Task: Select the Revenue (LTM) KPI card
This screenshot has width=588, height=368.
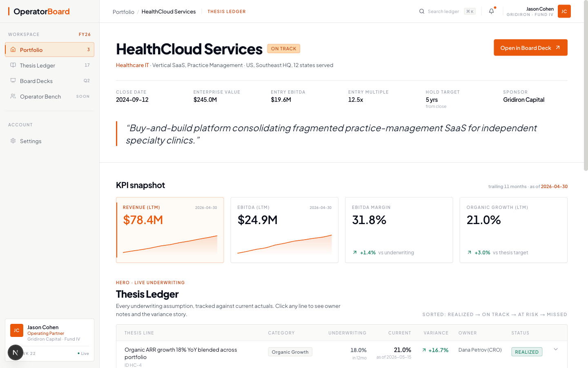Action: [170, 230]
